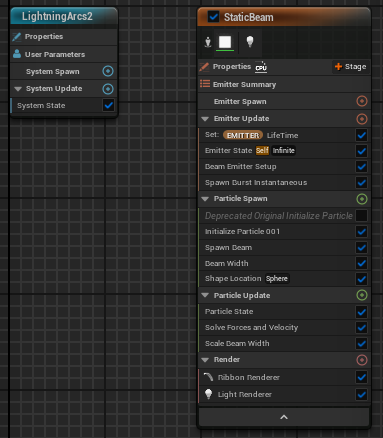Select the System State module row
The height and width of the screenshot is (438, 383).
pos(64,105)
